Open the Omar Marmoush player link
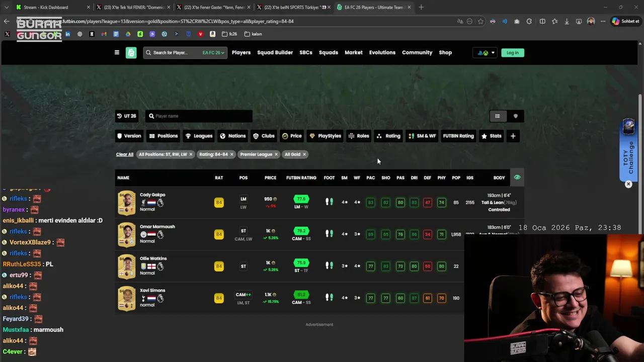Screen dimensions: 644x362 (x=157, y=227)
